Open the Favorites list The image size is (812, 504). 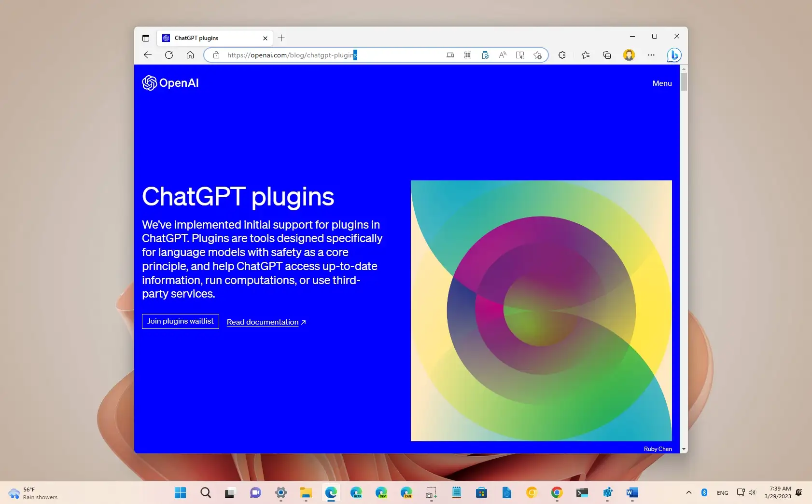(586, 55)
